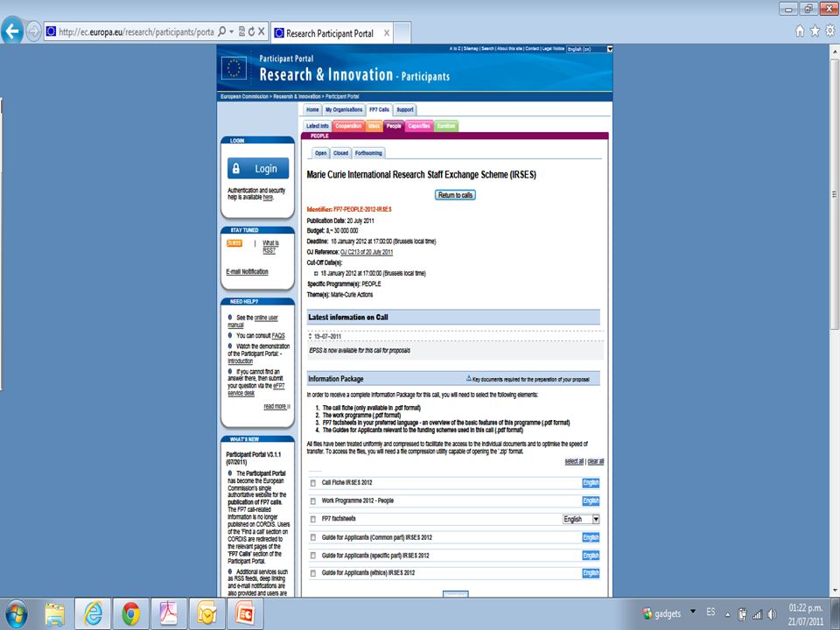Open PowerPoint from taskbar
Image resolution: width=840 pixels, height=630 pixels.
(245, 614)
